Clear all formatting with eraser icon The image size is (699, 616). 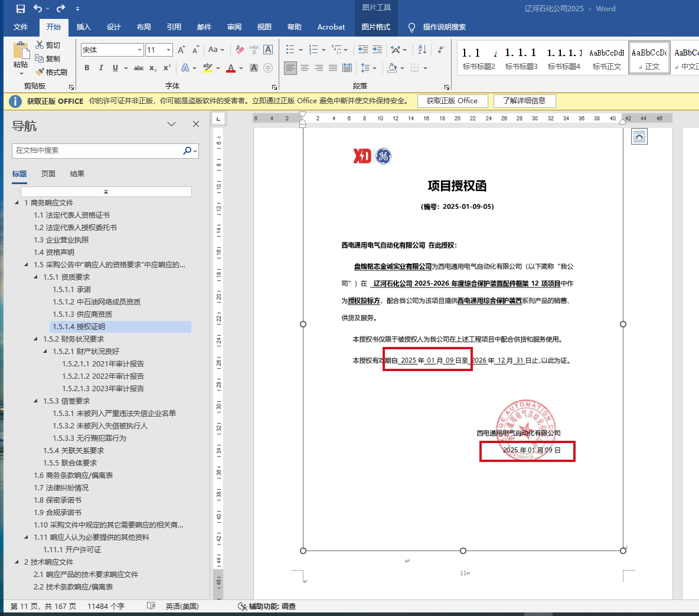(240, 50)
